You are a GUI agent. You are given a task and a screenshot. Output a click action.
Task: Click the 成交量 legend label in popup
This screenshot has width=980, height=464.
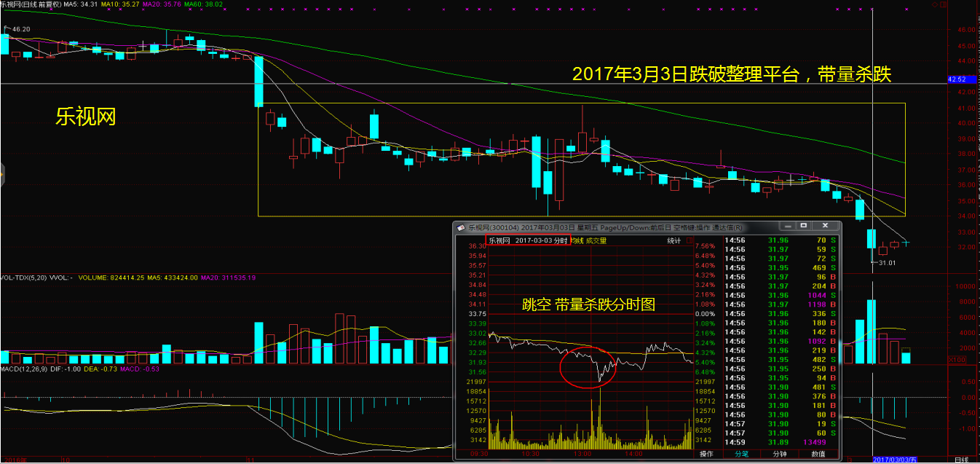tap(595, 240)
